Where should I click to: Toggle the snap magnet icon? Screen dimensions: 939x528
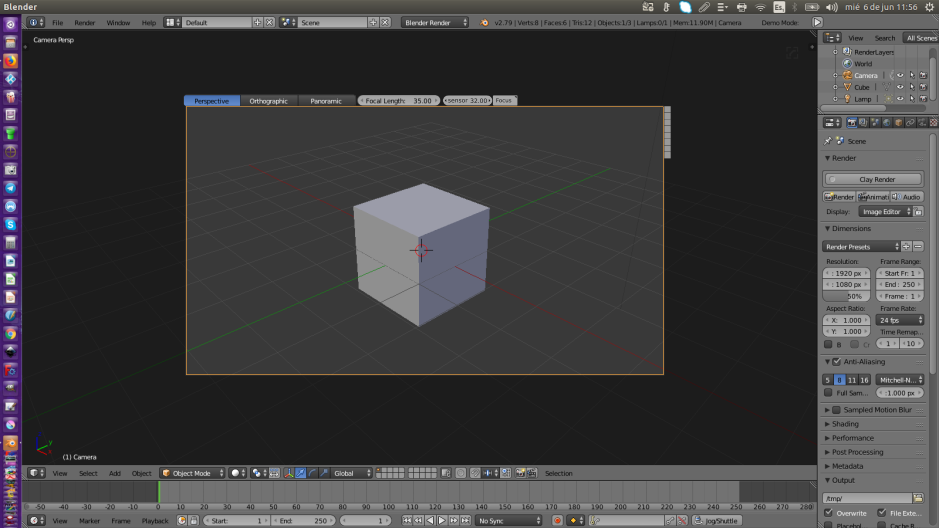coord(475,473)
